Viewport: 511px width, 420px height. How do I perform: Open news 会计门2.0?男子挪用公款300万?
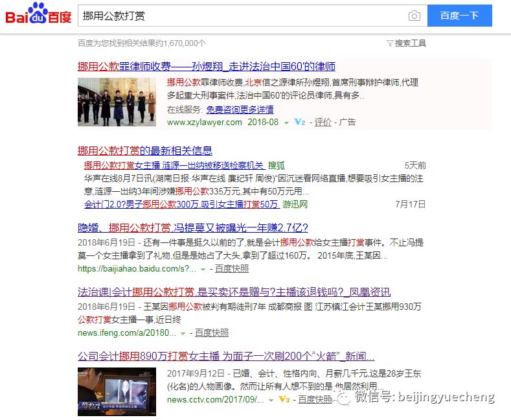181,204
